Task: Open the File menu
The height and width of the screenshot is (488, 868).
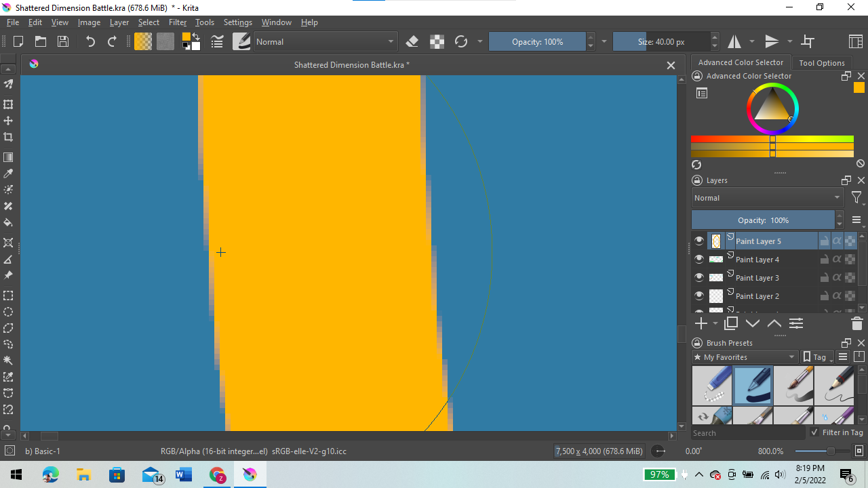Action: tap(13, 22)
